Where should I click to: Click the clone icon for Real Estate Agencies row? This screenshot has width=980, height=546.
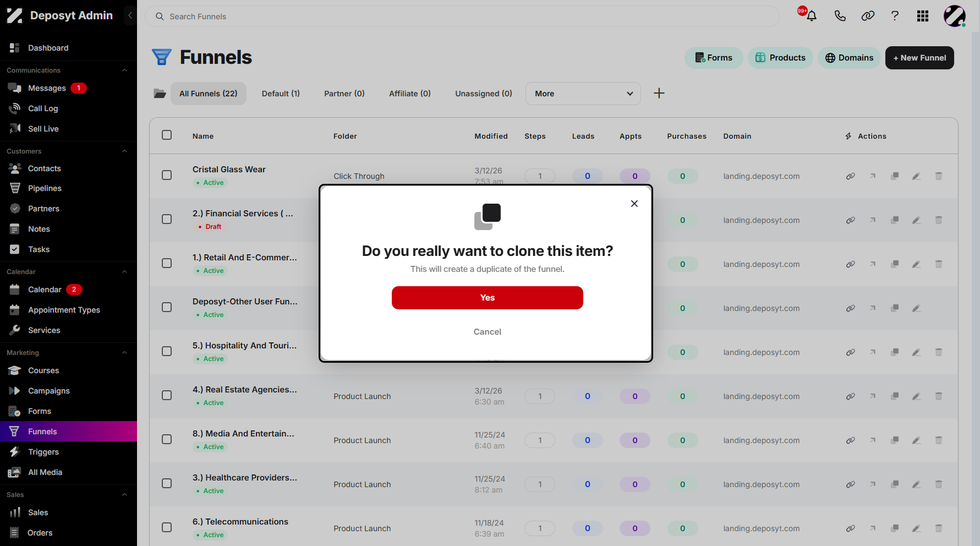coord(895,396)
